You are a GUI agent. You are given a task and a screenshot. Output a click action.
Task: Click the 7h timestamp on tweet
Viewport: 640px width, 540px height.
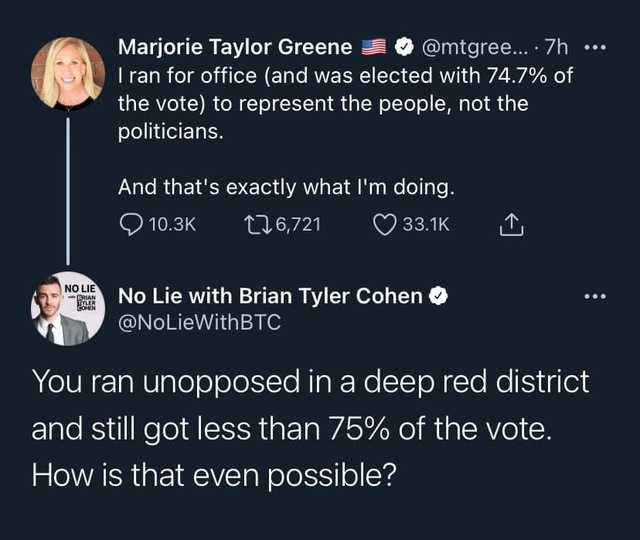[x=557, y=47]
